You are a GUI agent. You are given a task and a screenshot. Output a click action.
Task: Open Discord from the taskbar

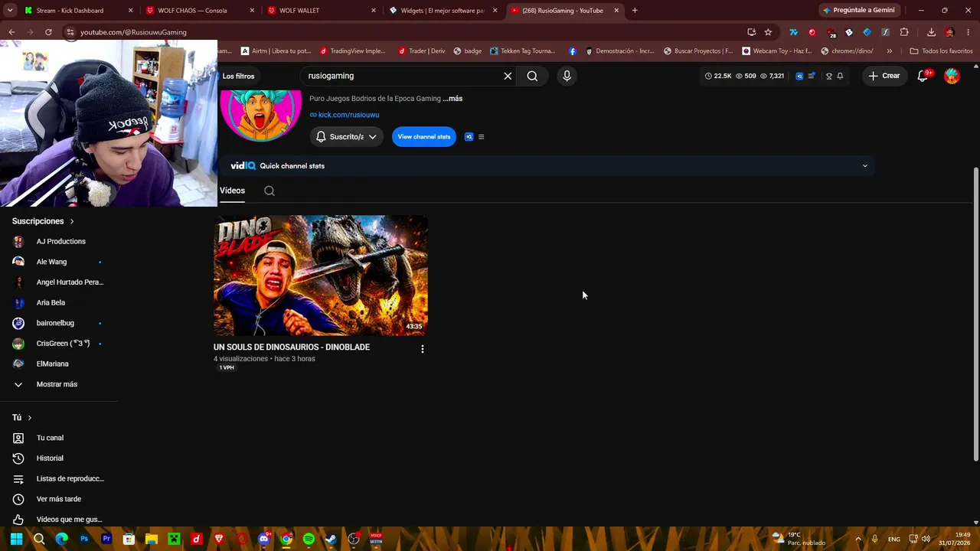[264, 539]
